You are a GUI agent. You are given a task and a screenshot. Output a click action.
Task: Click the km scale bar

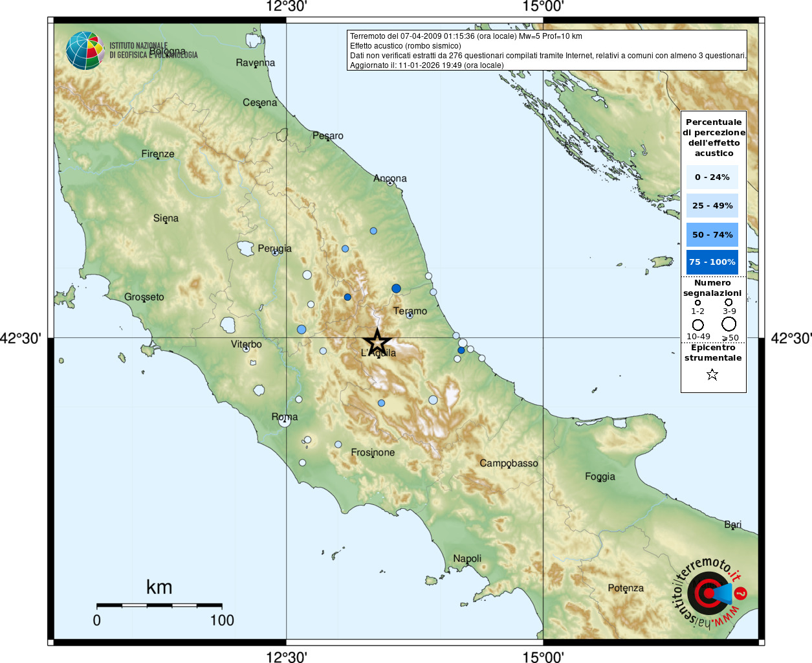[x=159, y=605]
